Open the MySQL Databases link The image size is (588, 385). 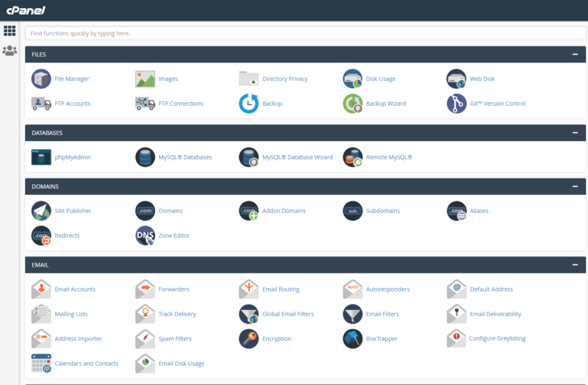coord(184,157)
